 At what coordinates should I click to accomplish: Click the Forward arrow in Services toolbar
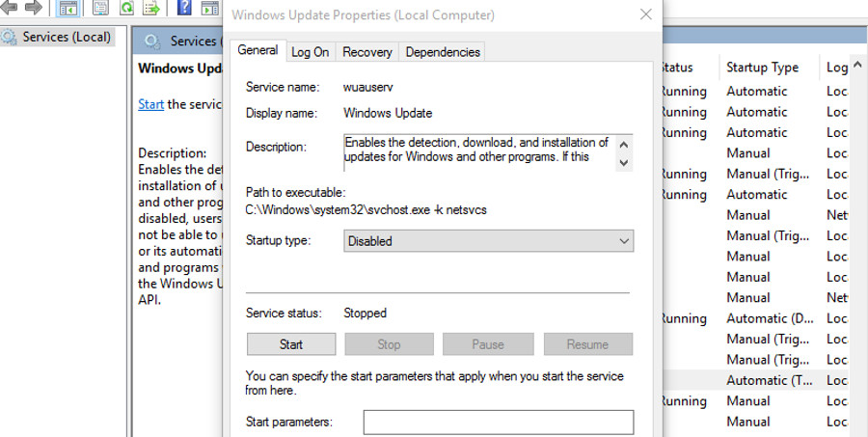coord(33,7)
